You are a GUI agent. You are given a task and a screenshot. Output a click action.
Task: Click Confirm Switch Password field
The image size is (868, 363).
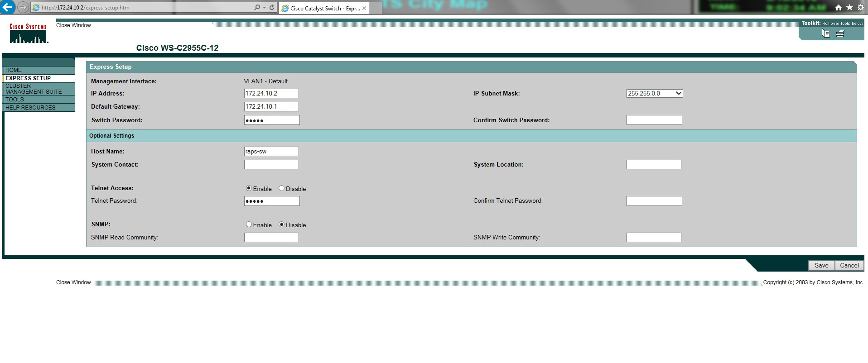tap(654, 120)
